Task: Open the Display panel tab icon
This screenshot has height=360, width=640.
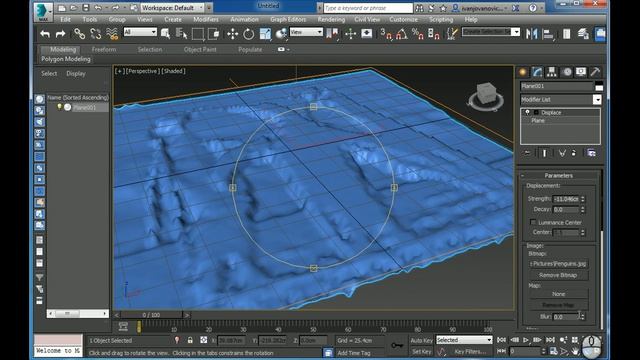Action: coord(581,72)
